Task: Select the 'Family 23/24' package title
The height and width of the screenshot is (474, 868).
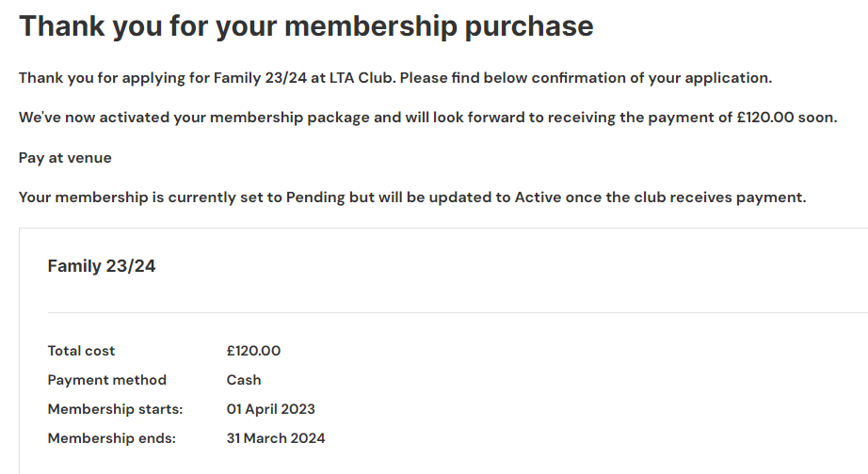Action: coord(102,266)
